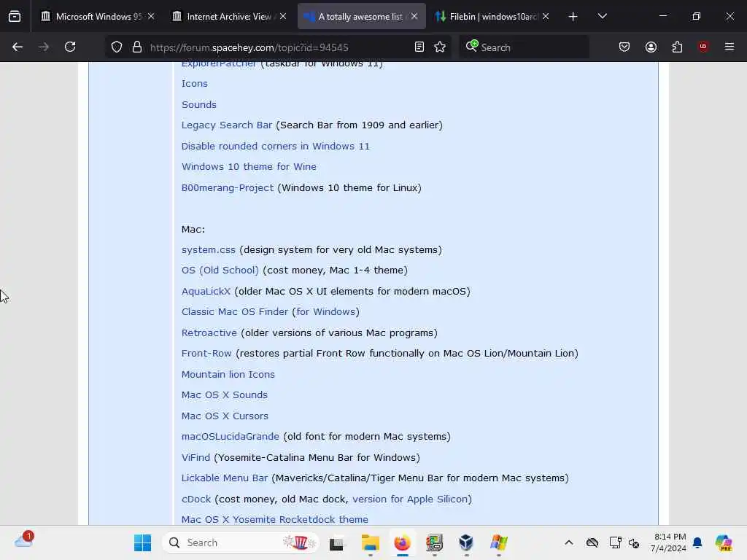Open the notification bell
The image size is (747, 560).
[x=697, y=542]
